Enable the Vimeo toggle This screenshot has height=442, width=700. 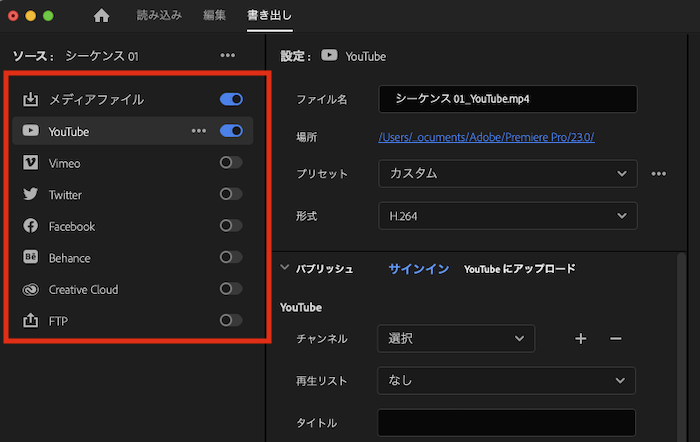click(x=231, y=163)
